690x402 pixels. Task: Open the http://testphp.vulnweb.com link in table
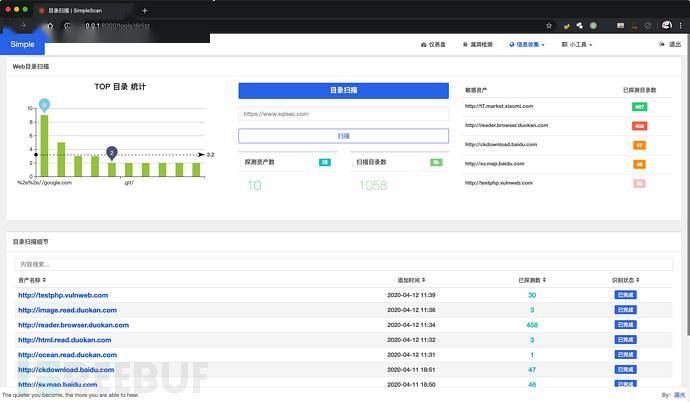point(63,295)
